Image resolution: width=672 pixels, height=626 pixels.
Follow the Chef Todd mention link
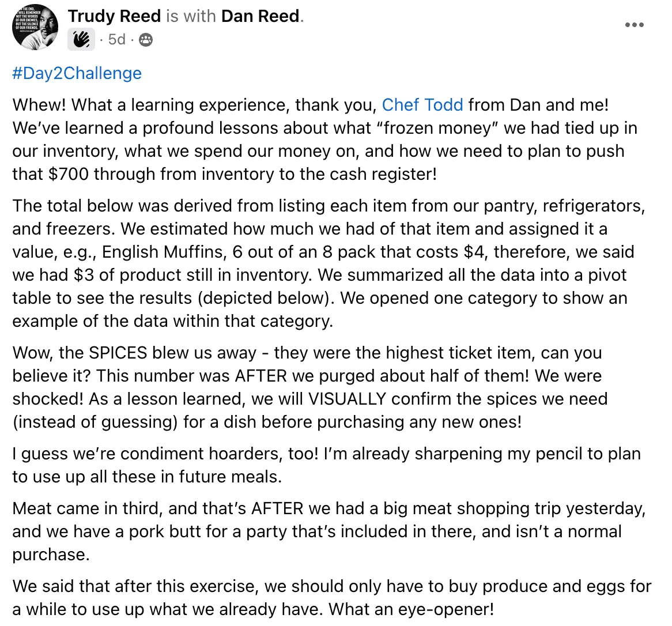click(x=422, y=105)
